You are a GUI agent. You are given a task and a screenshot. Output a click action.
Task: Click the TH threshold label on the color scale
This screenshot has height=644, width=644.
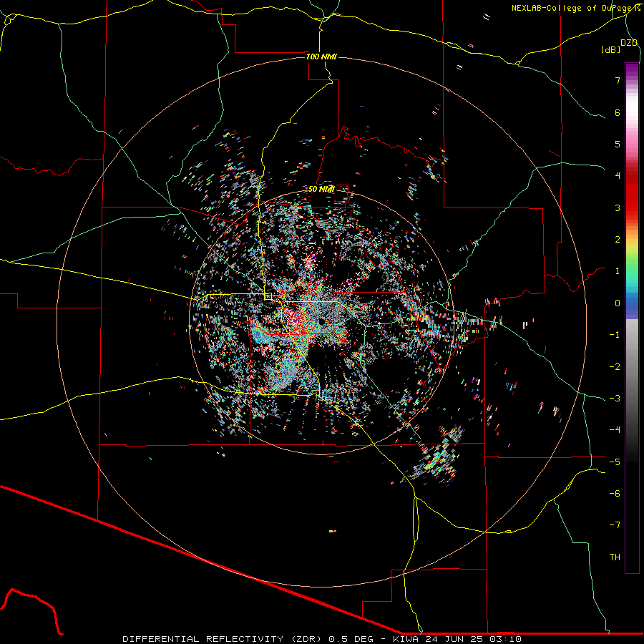[615, 557]
